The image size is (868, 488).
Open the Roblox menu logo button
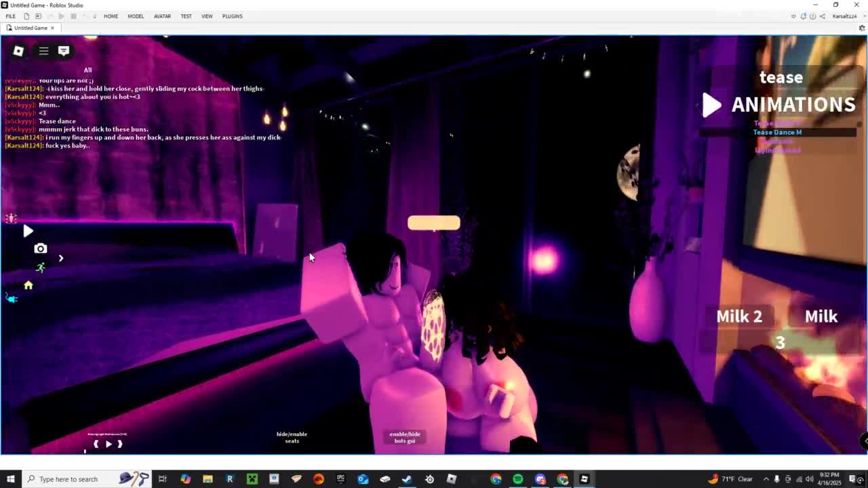pyautogui.click(x=18, y=51)
